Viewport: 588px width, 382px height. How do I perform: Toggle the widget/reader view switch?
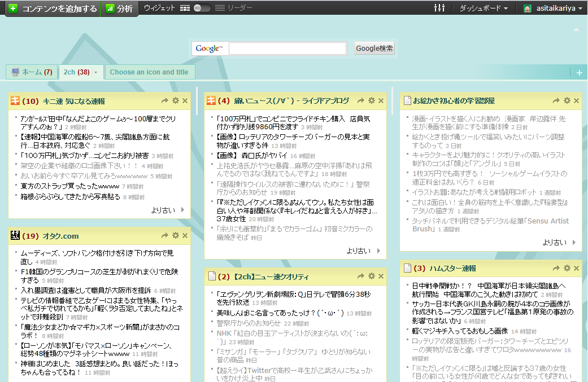point(202,8)
